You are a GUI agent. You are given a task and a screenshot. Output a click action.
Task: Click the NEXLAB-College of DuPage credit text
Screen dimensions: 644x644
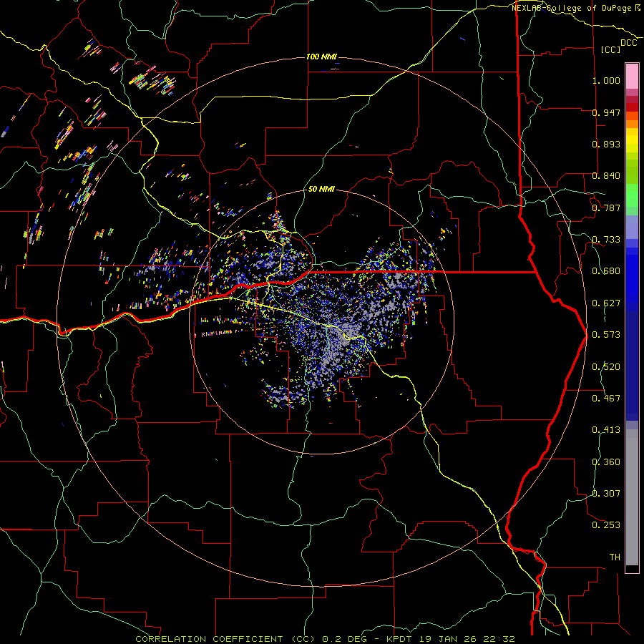572,8
